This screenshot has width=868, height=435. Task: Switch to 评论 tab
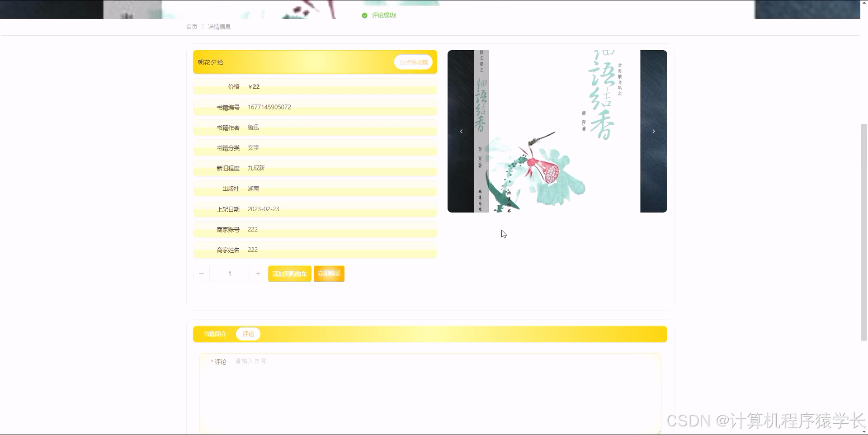point(248,334)
